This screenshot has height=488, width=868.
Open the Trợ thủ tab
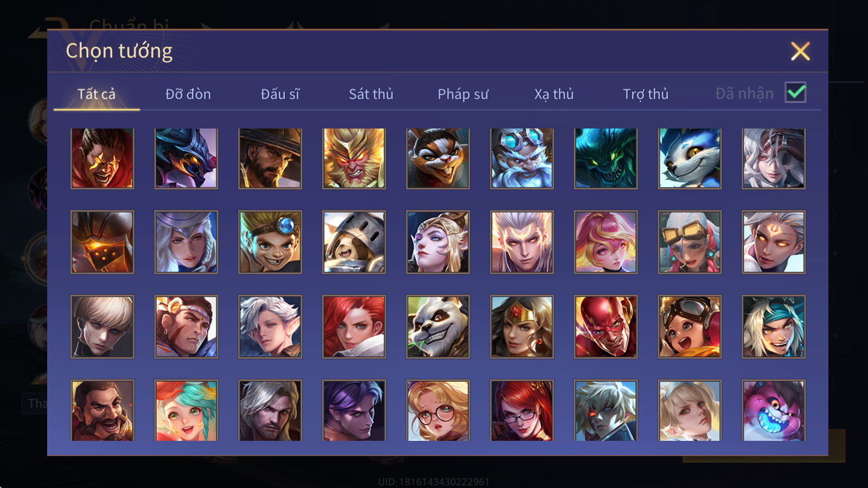646,94
